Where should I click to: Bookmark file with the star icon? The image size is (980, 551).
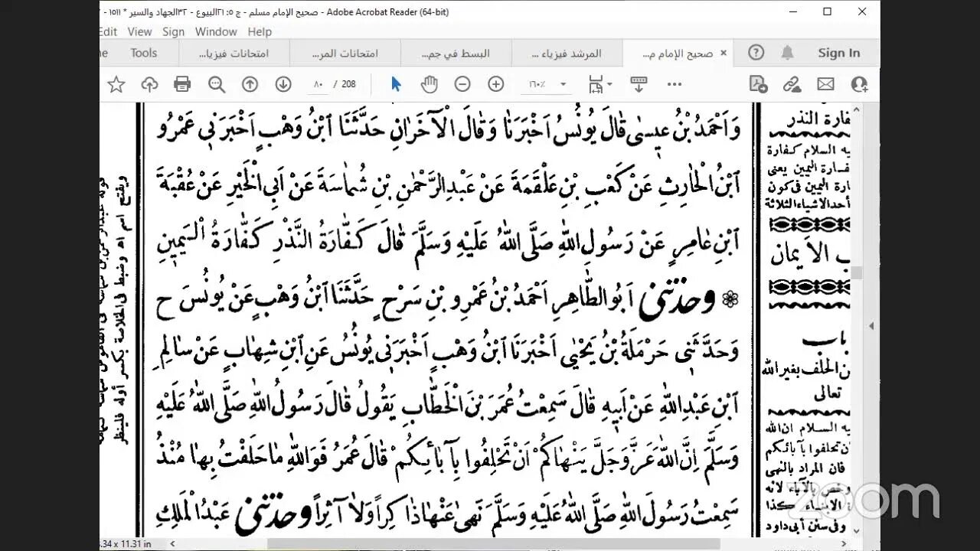pos(116,84)
